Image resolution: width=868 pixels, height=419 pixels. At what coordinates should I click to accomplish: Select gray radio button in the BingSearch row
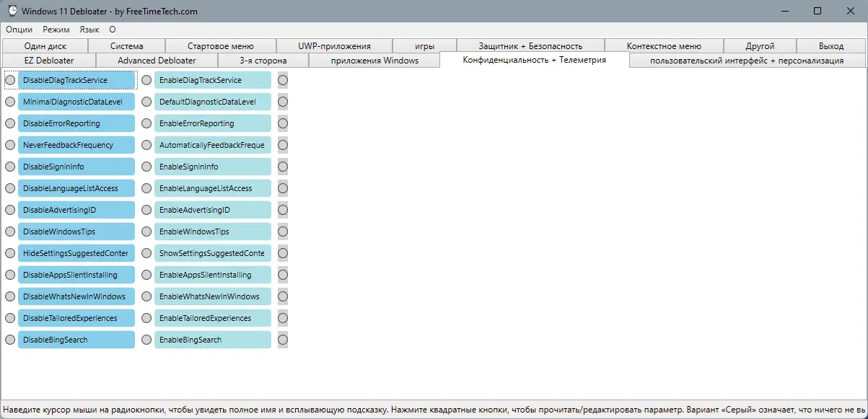point(283,340)
